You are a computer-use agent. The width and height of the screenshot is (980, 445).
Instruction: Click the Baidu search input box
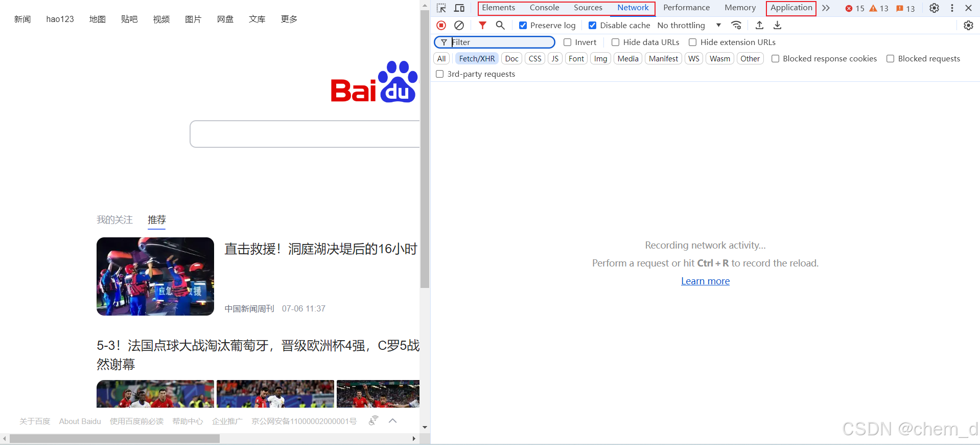[305, 134]
